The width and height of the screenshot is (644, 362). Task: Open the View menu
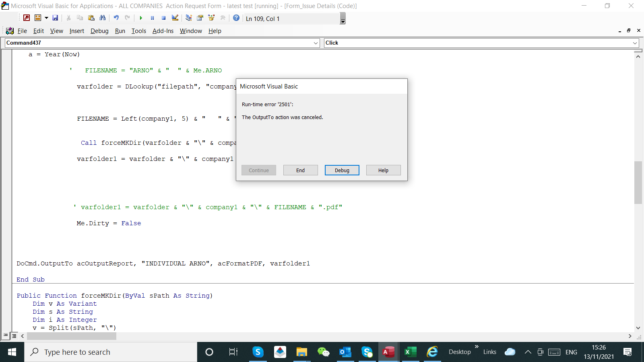tap(56, 31)
